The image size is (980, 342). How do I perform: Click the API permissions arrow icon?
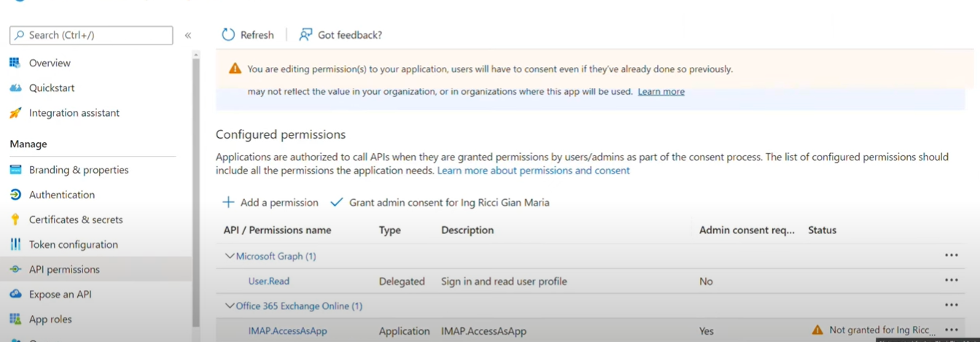[x=15, y=269]
